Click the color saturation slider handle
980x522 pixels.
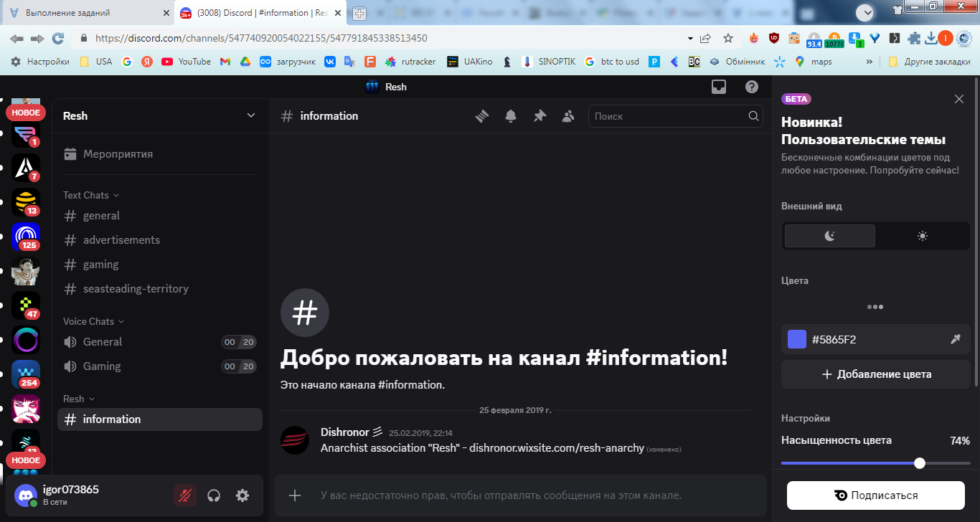pyautogui.click(x=920, y=463)
